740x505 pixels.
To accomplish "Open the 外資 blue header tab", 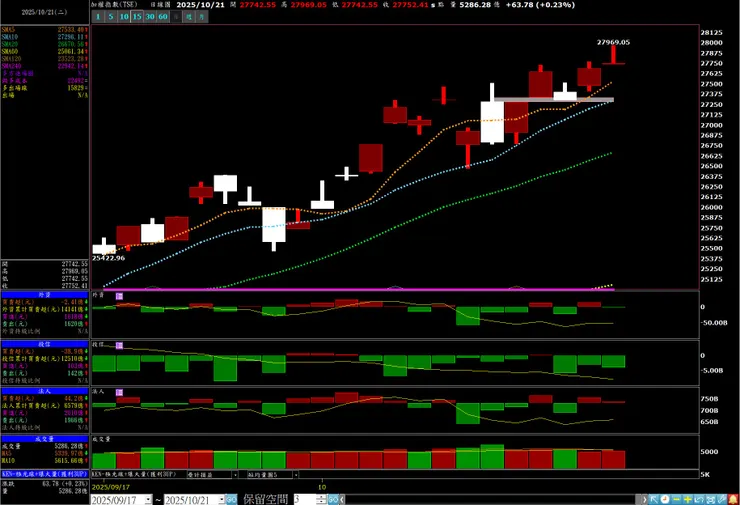I will click(x=45, y=295).
